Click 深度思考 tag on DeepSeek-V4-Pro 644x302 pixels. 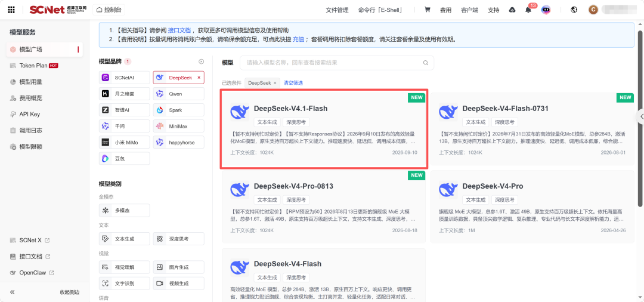505,200
